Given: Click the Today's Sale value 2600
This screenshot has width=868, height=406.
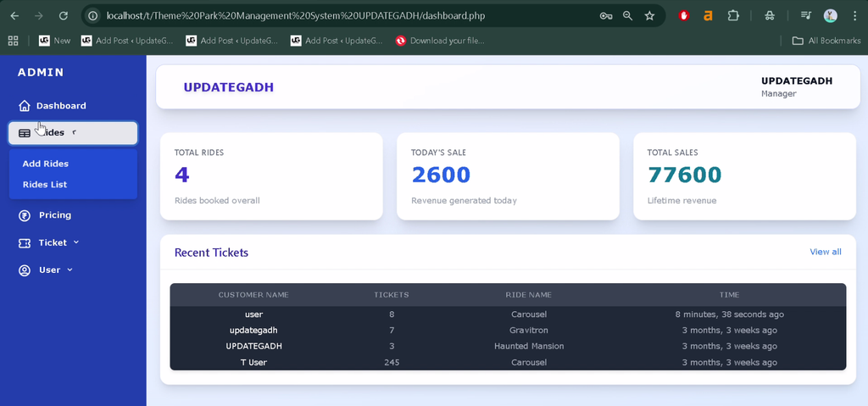Looking at the screenshot, I should pos(441,175).
